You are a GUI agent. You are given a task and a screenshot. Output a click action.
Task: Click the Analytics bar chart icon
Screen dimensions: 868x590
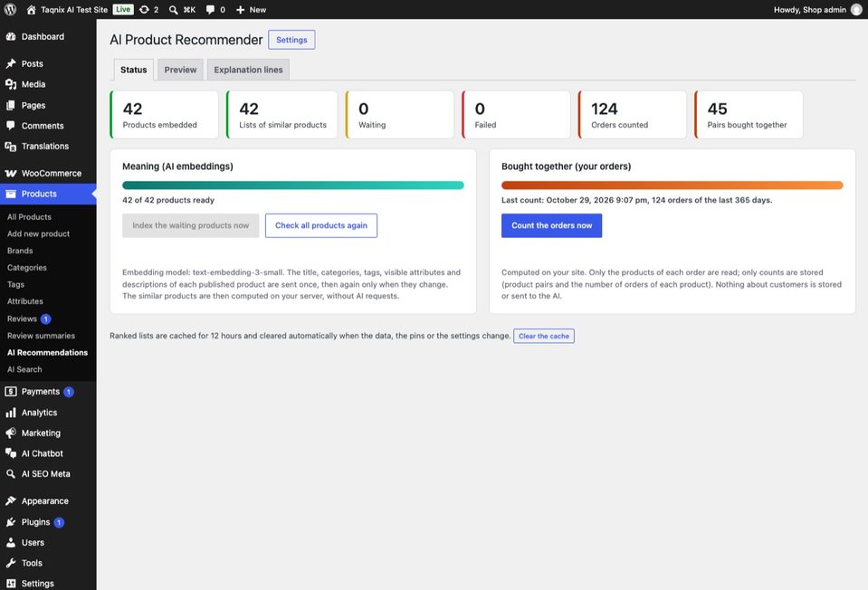[x=11, y=413]
